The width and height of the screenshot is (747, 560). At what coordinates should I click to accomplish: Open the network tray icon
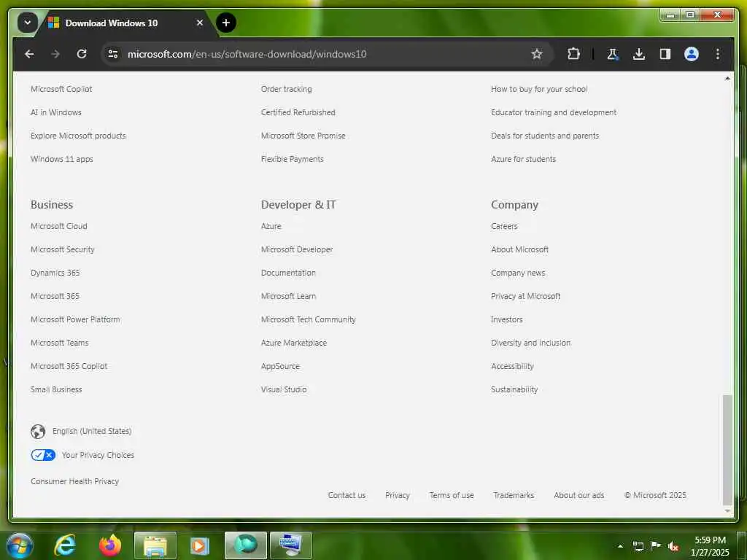click(x=638, y=546)
